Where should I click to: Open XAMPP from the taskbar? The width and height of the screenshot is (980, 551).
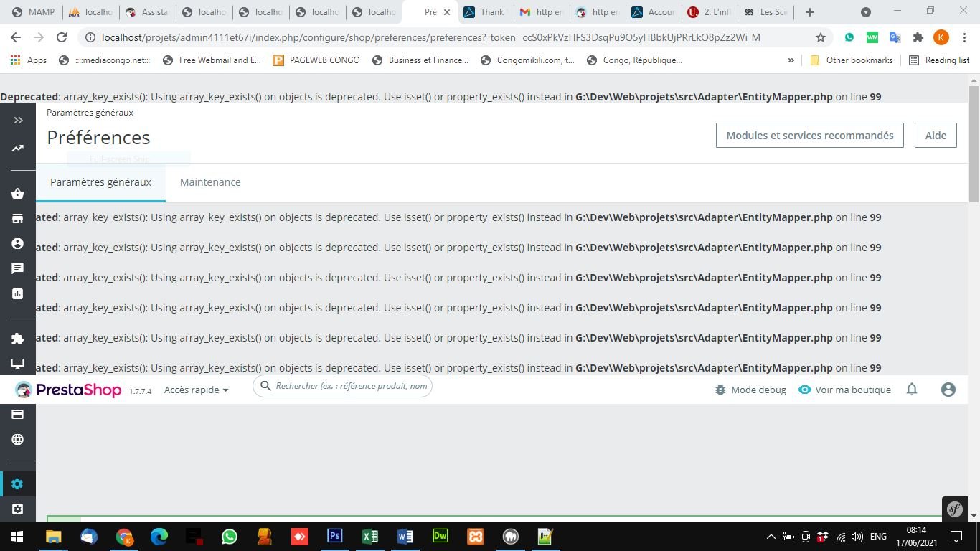(x=475, y=537)
